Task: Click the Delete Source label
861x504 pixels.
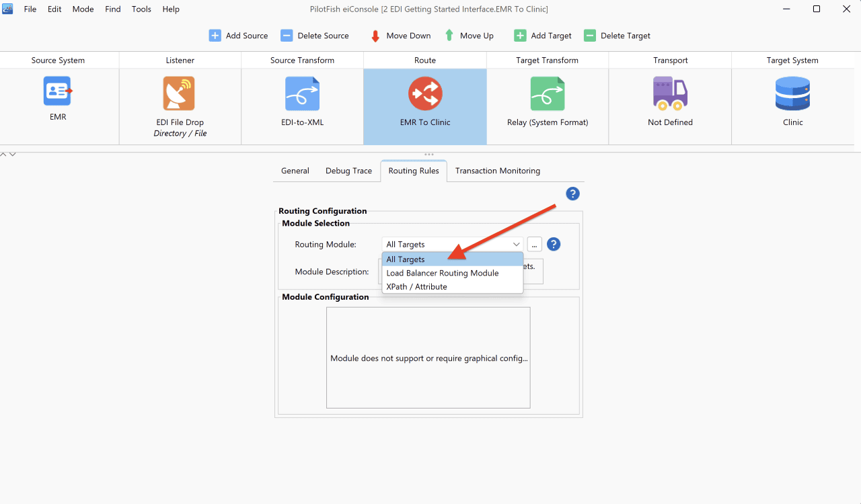Action: (324, 36)
